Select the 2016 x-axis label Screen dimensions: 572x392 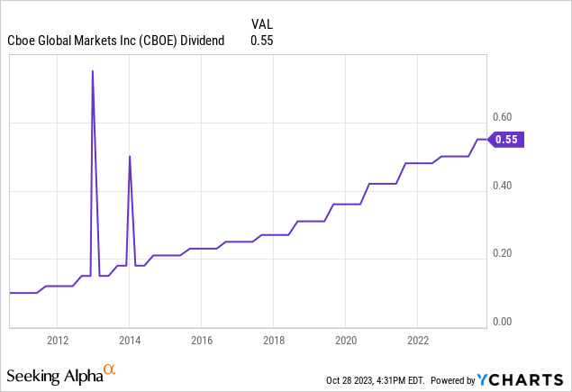click(x=201, y=341)
